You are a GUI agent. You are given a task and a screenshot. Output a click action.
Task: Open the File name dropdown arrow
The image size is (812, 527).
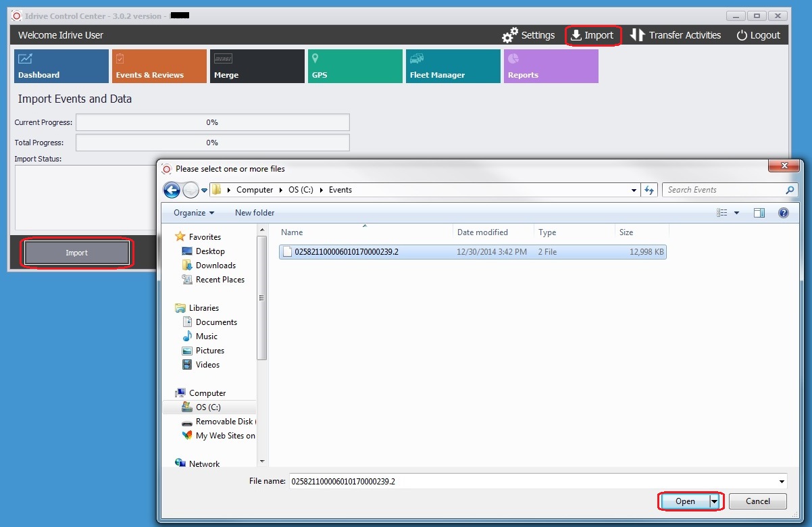coord(782,482)
